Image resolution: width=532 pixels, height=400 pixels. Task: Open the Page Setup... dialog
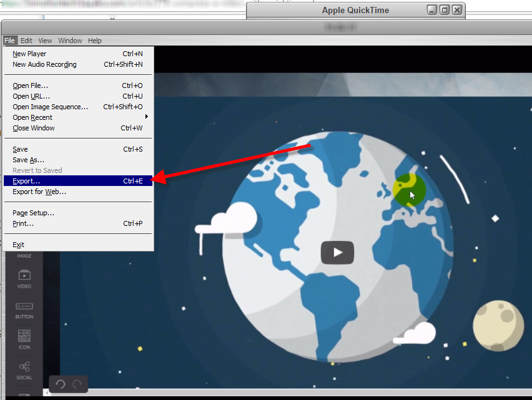click(33, 213)
